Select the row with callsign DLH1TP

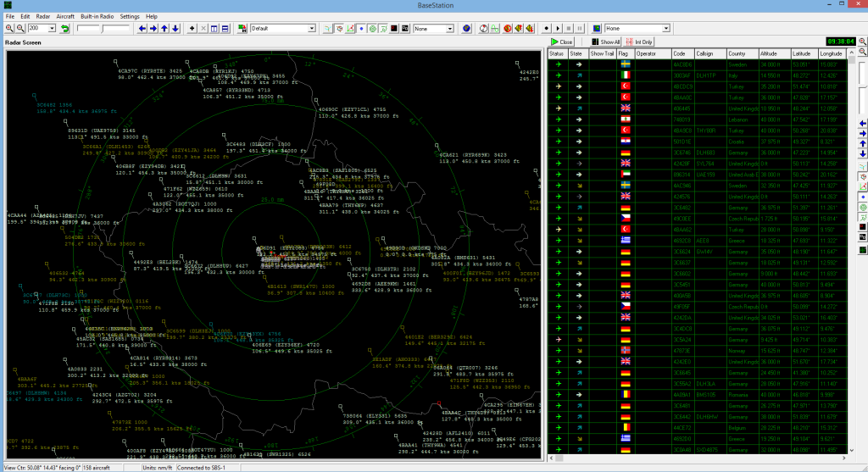point(698,75)
